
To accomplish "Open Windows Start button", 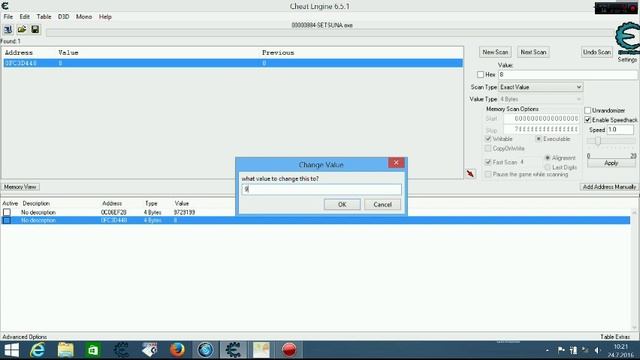I will [11, 350].
